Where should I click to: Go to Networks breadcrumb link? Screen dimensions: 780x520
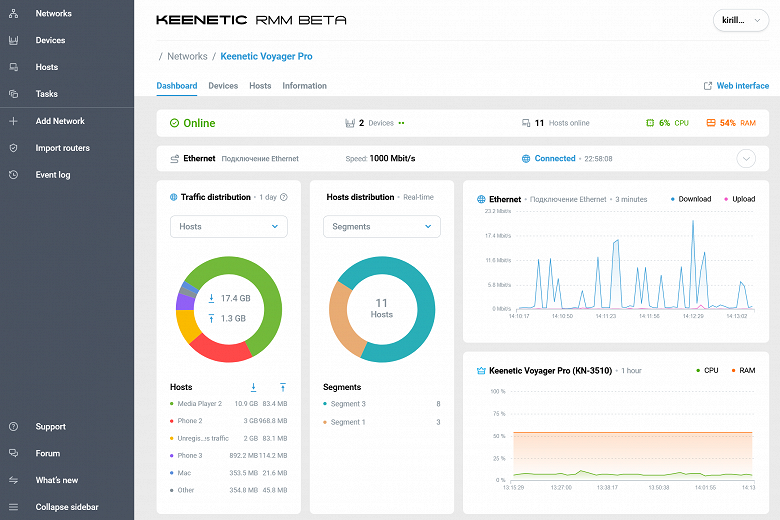coord(187,57)
